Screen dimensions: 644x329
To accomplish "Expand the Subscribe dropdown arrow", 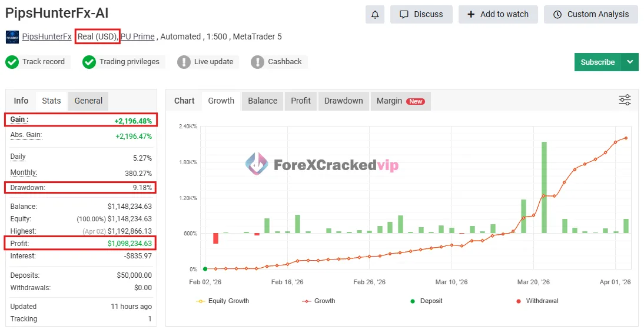I will tap(630, 62).
